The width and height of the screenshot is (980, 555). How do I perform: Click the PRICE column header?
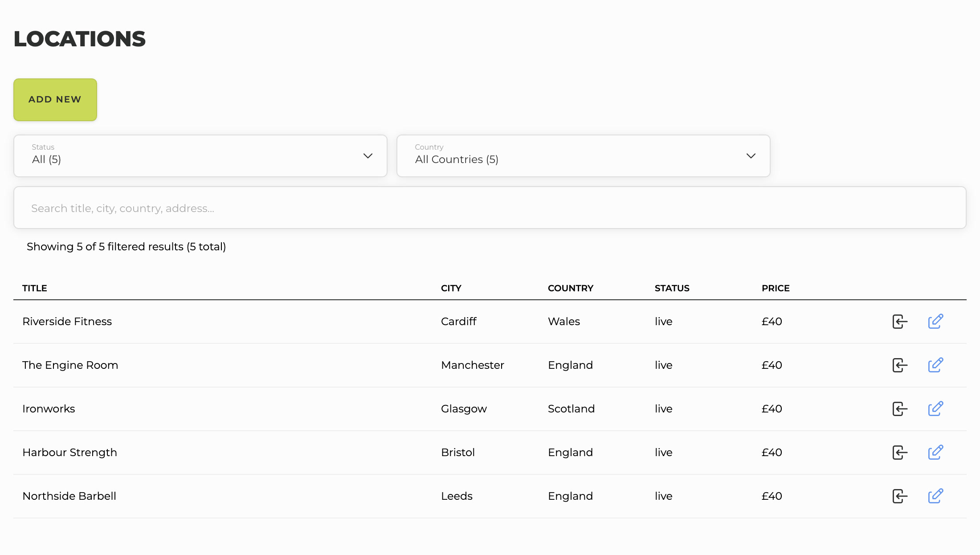[x=776, y=288]
